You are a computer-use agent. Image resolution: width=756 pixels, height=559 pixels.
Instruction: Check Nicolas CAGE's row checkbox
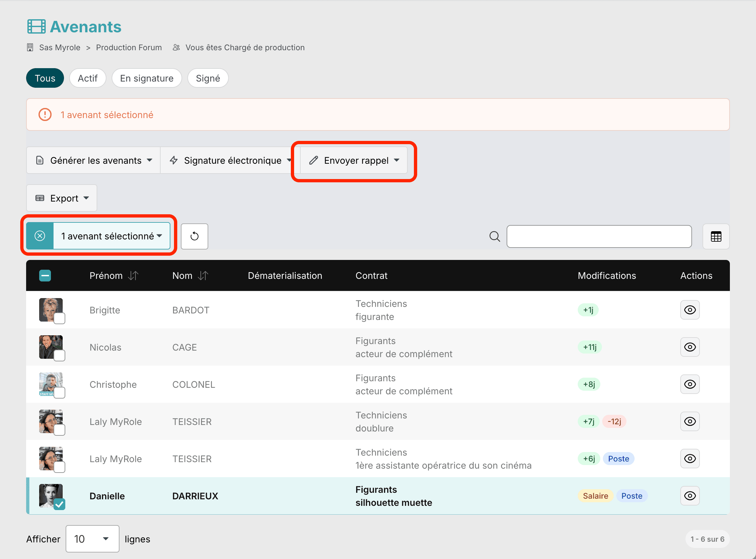[60, 355]
